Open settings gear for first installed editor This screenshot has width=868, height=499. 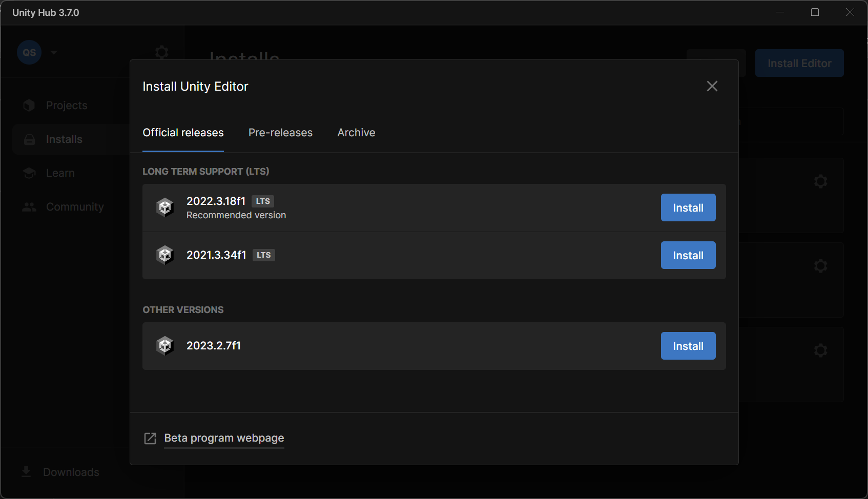(821, 181)
